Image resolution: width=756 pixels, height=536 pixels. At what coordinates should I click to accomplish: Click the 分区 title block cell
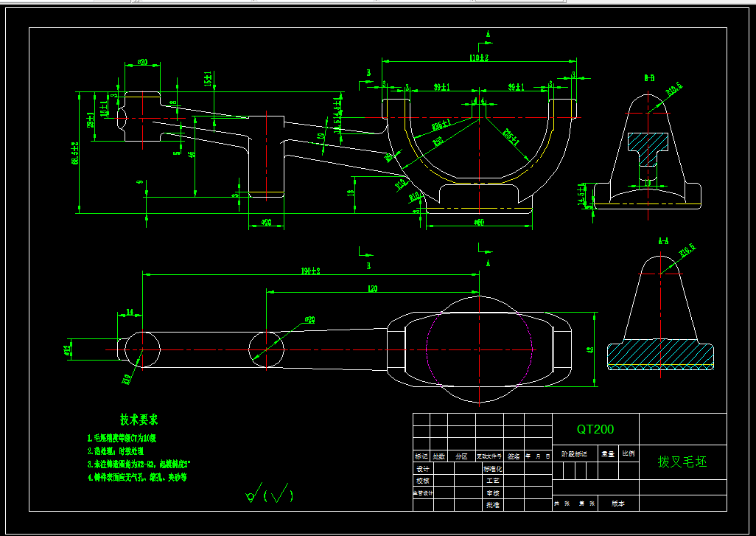[x=462, y=456]
